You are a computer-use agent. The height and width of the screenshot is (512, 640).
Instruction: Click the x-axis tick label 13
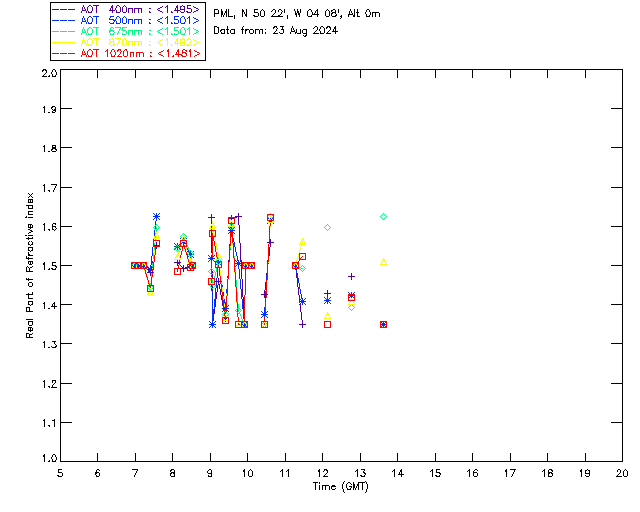click(360, 473)
